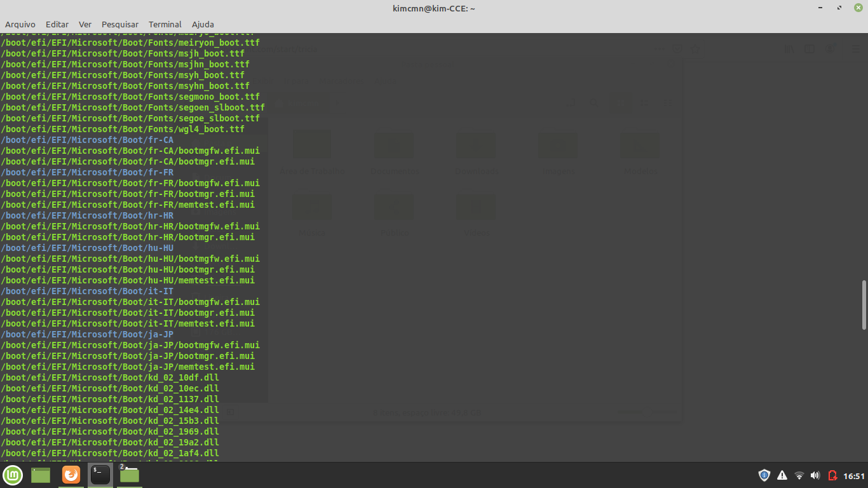Open the battery status tray icon

pos(832,475)
